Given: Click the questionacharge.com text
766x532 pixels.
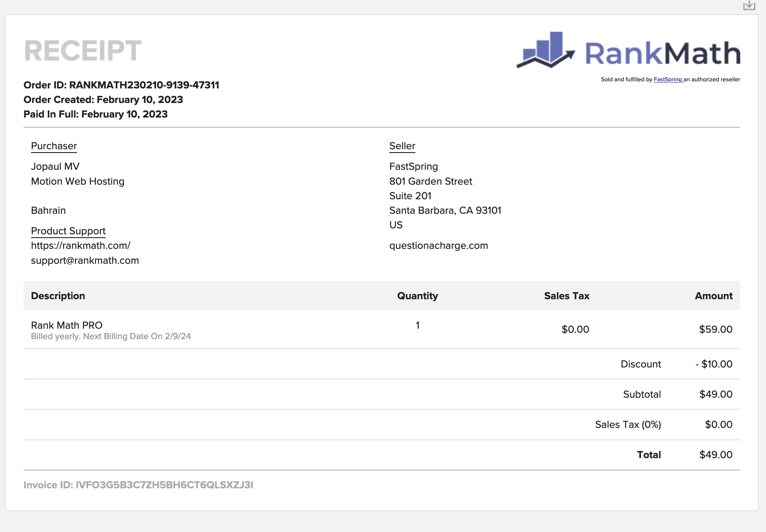Looking at the screenshot, I should [x=439, y=245].
